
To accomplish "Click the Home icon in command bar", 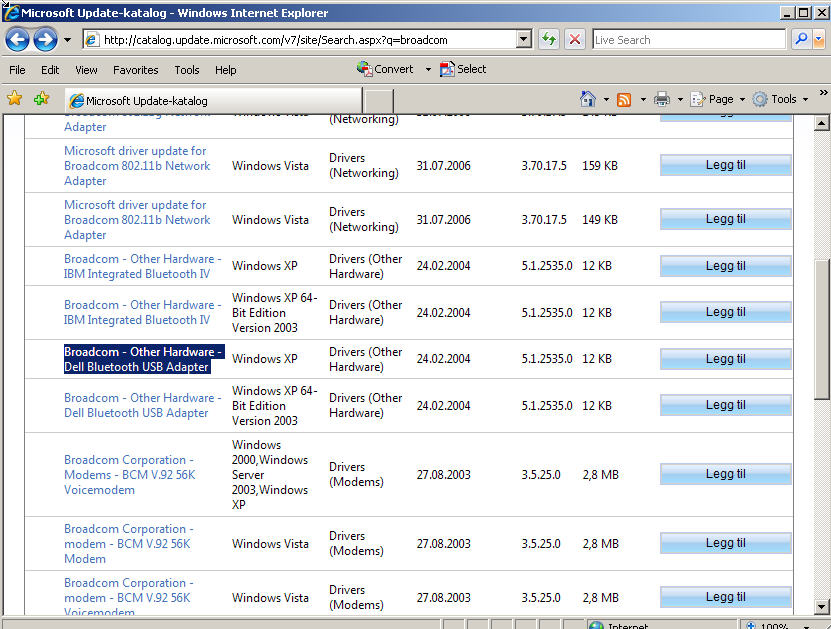I will pos(587,99).
